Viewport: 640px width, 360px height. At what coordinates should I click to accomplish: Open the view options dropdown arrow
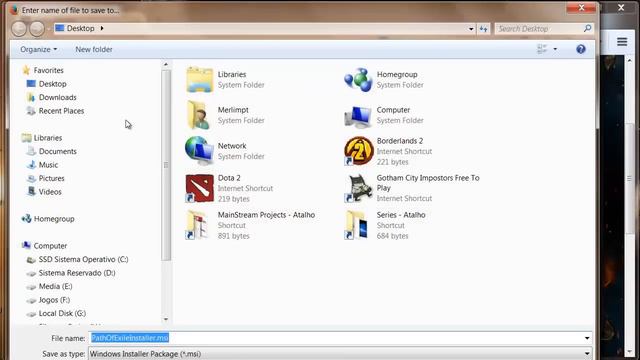tap(555, 49)
